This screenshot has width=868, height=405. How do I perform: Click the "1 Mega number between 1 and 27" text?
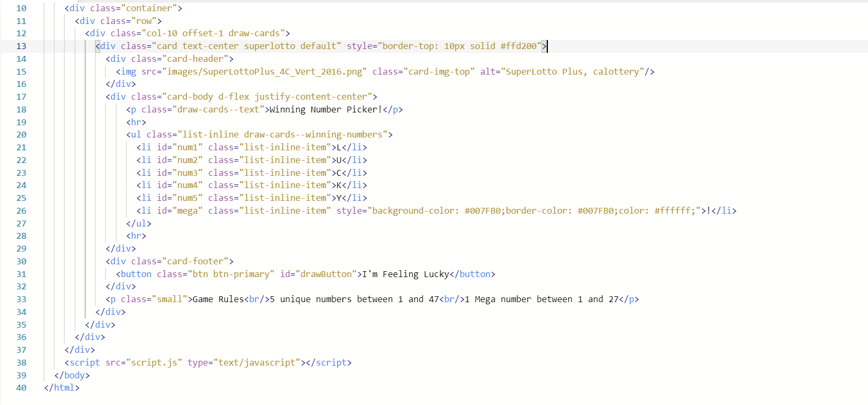[x=541, y=299]
